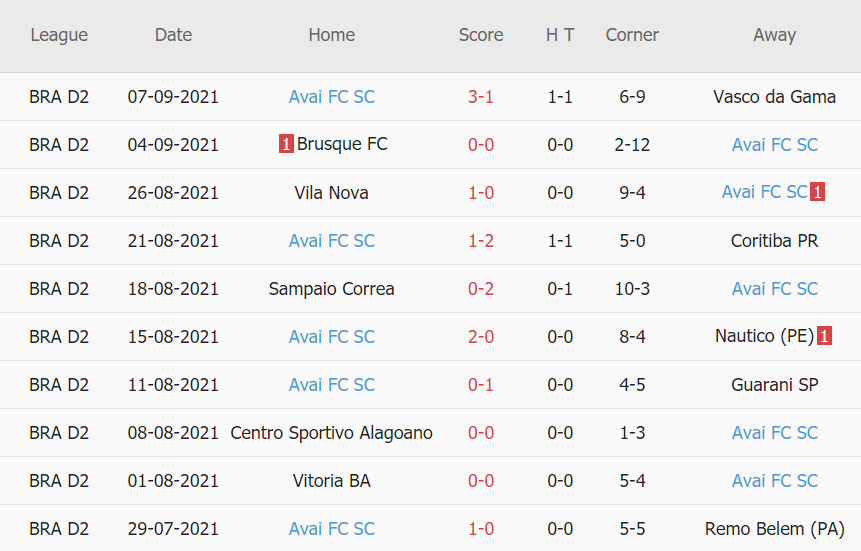
Task: Click the red card badge beside Nautico (PE)
Action: coord(825,337)
